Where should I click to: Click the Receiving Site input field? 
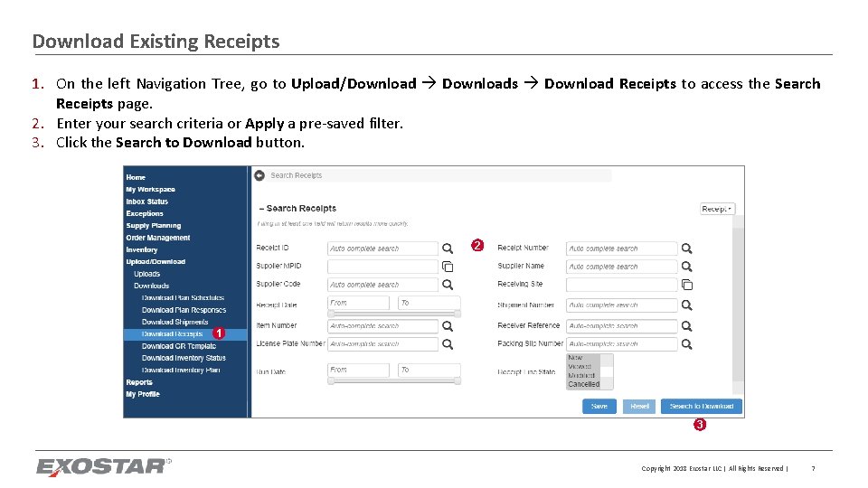click(622, 285)
